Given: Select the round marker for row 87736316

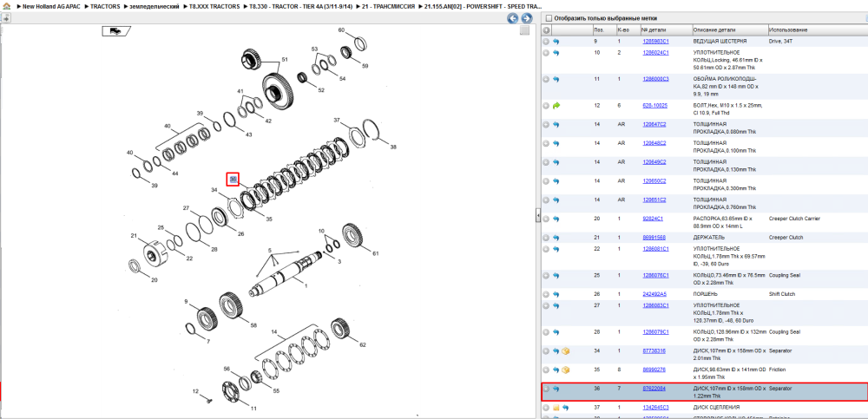Looking at the screenshot, I should click(546, 351).
